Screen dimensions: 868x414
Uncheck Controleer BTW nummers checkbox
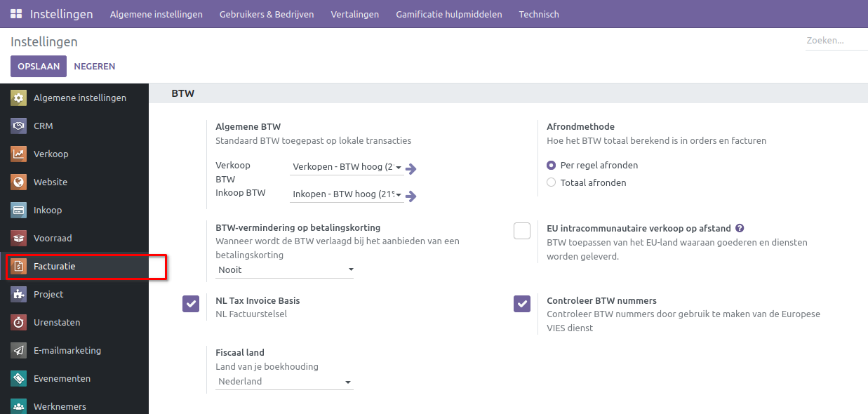pyautogui.click(x=522, y=303)
